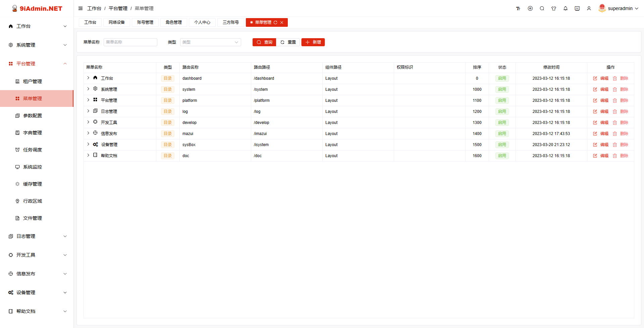Click the 菜单名称 search input field

click(130, 42)
